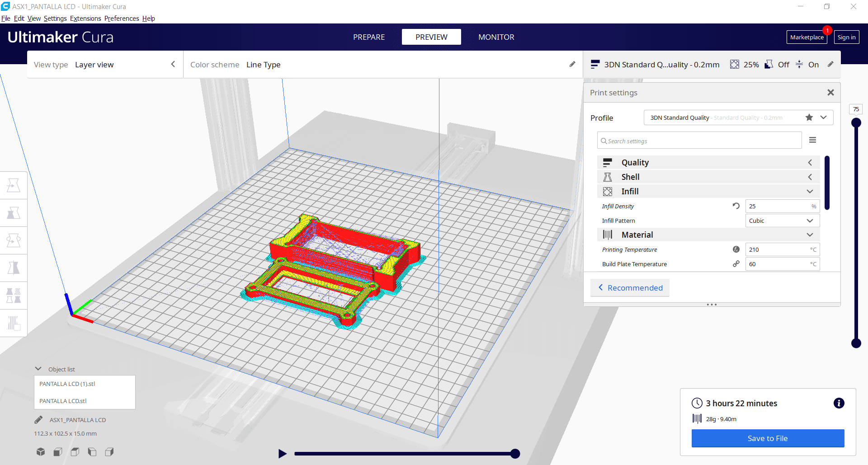Switch to Recommended print settings
868x465 pixels.
[630, 288]
